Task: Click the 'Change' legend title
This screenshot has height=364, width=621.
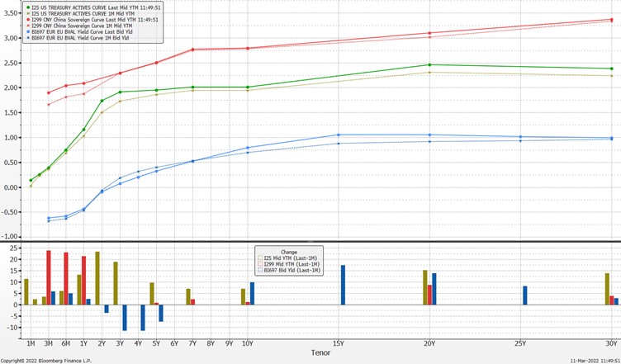Action: [289, 252]
